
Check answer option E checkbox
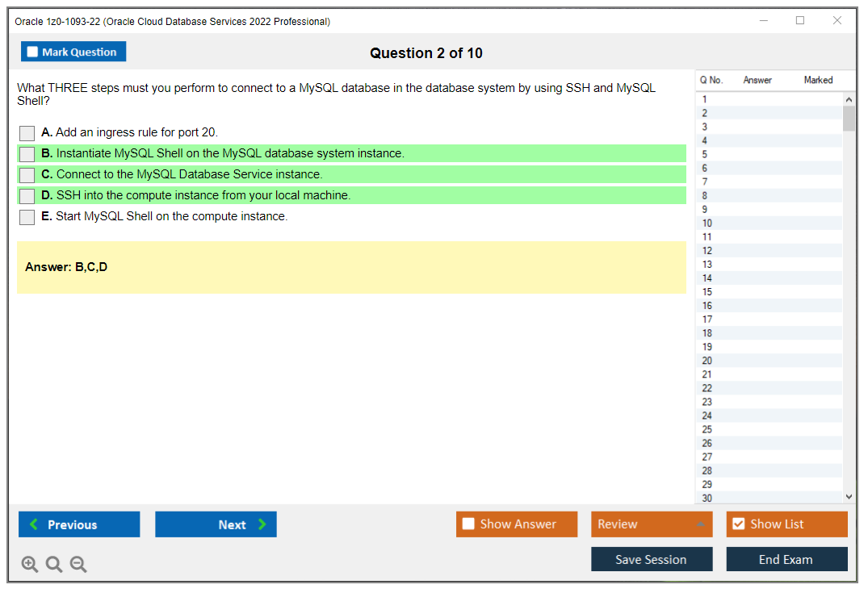27,216
